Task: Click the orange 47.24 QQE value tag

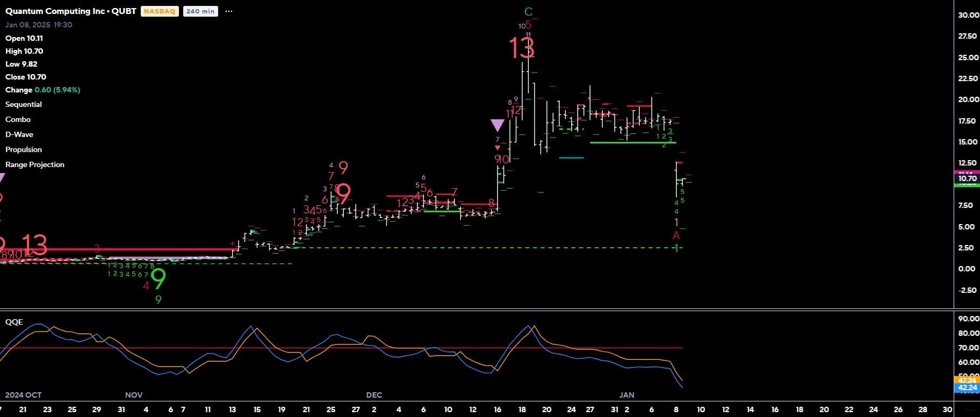Action: coord(967,380)
